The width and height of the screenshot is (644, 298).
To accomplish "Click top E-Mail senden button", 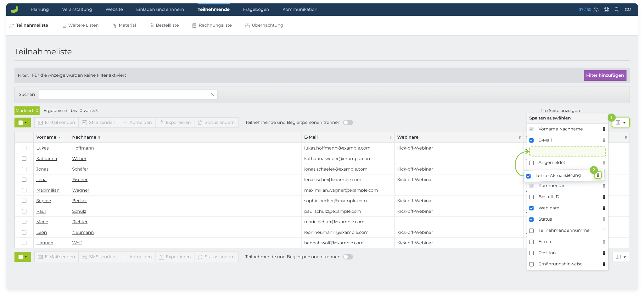I will [56, 123].
